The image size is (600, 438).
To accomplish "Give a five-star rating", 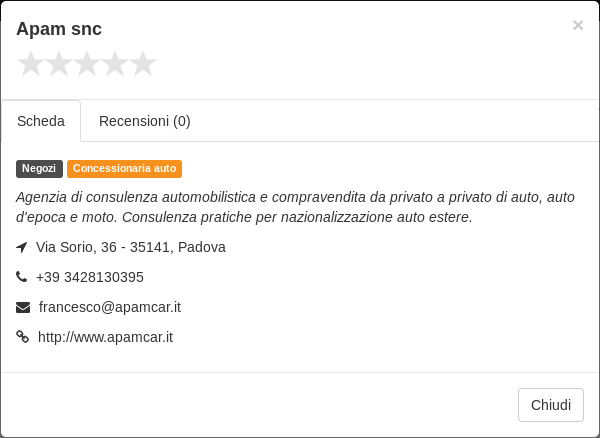I will click(x=143, y=64).
